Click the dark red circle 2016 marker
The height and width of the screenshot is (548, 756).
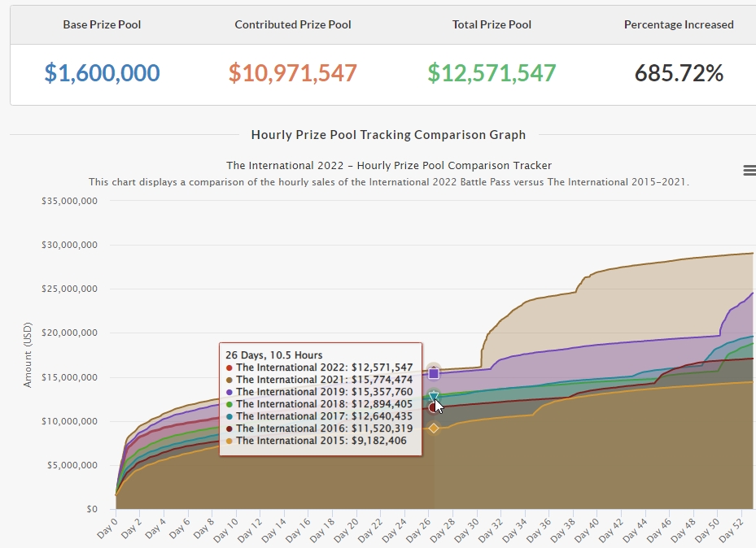pyautogui.click(x=433, y=407)
